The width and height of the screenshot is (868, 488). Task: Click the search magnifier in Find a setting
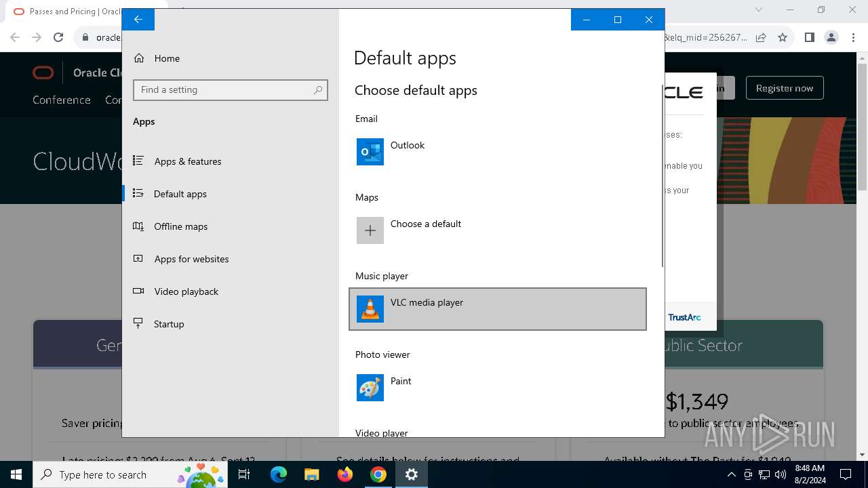[x=318, y=90]
